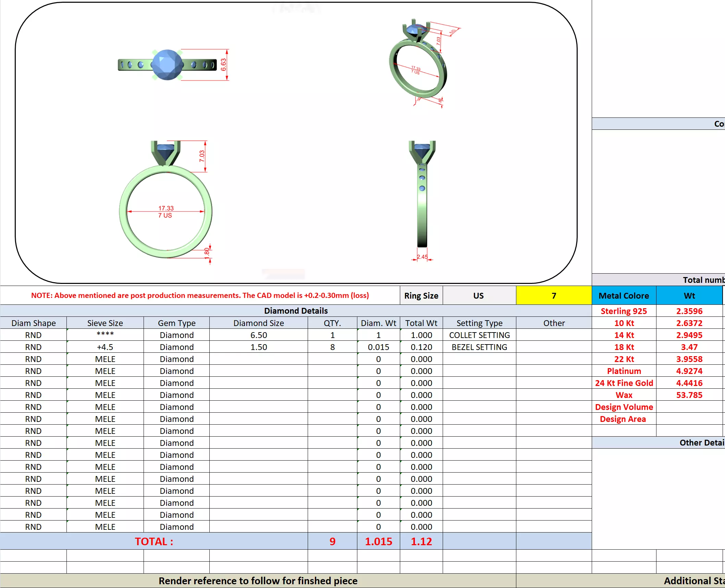
Task: Click the Setting Type column header
Action: click(479, 323)
